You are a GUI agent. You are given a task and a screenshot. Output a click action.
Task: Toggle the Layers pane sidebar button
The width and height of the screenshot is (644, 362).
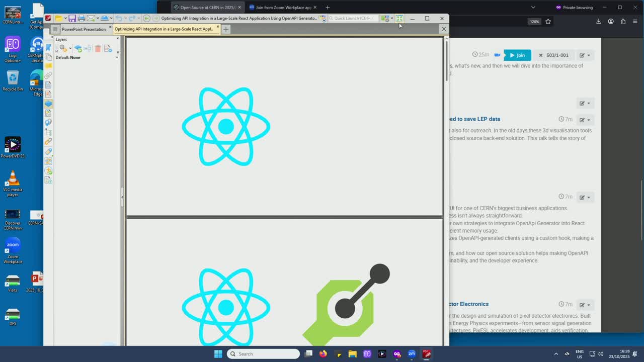click(48, 104)
